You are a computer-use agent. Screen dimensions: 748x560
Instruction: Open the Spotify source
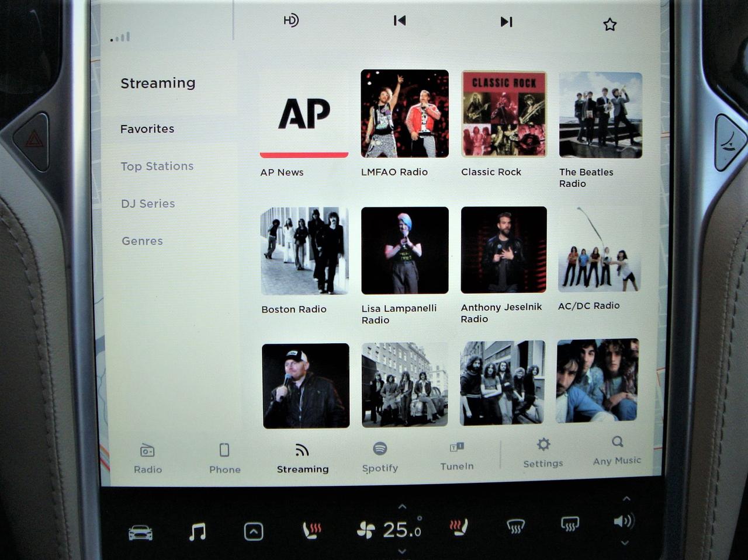380,457
